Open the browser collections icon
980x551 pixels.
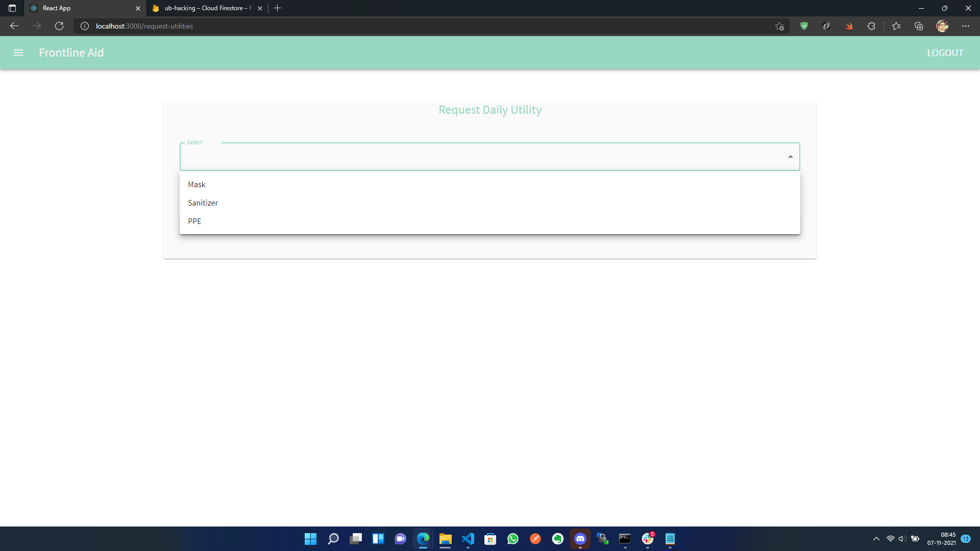pyautogui.click(x=919, y=26)
